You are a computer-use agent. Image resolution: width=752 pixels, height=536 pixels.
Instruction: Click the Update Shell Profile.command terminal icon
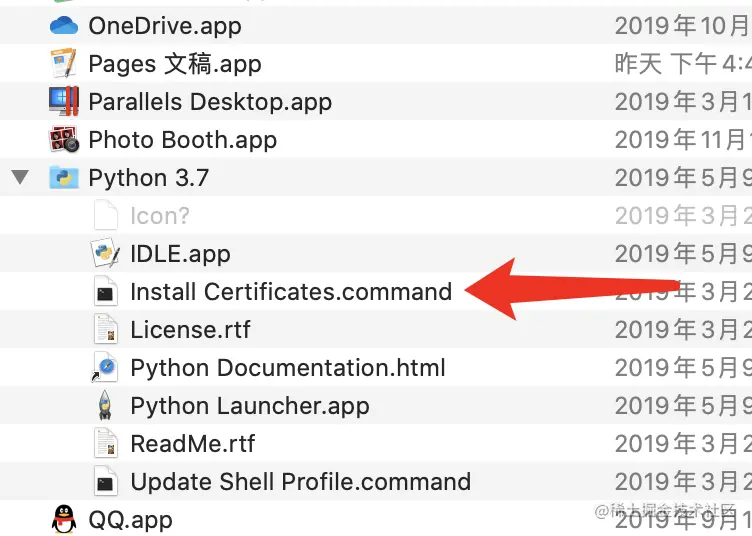click(x=106, y=481)
